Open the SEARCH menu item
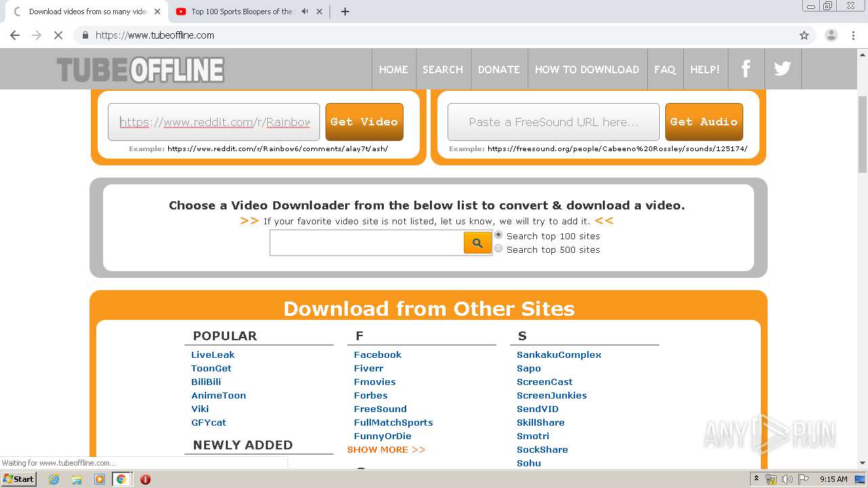The image size is (868, 488). click(x=443, y=69)
